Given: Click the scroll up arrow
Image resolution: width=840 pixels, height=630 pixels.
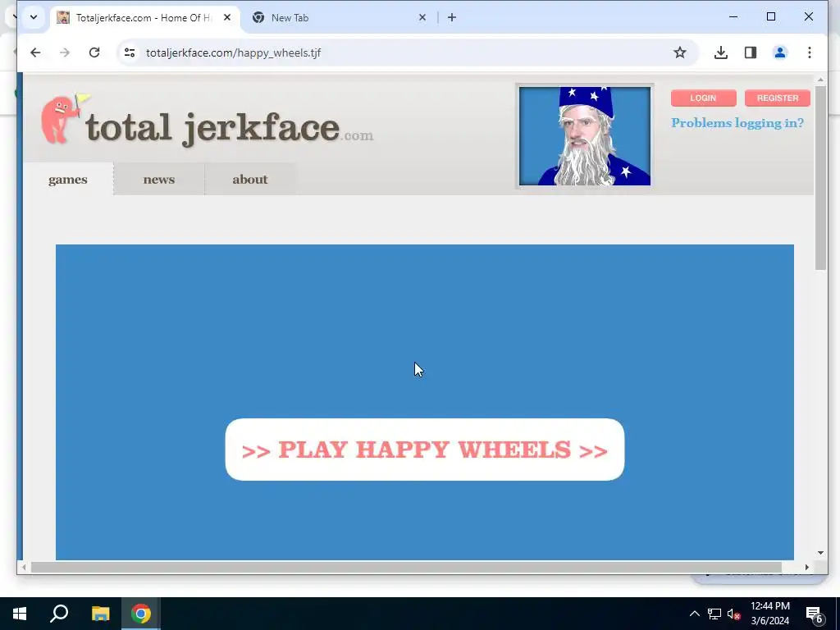Looking at the screenshot, I should pyautogui.click(x=820, y=80).
